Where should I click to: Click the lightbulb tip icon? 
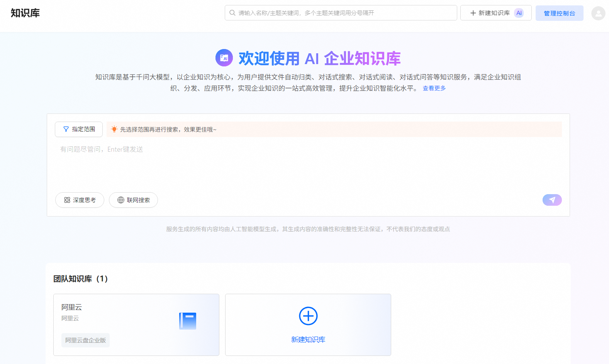pyautogui.click(x=114, y=129)
